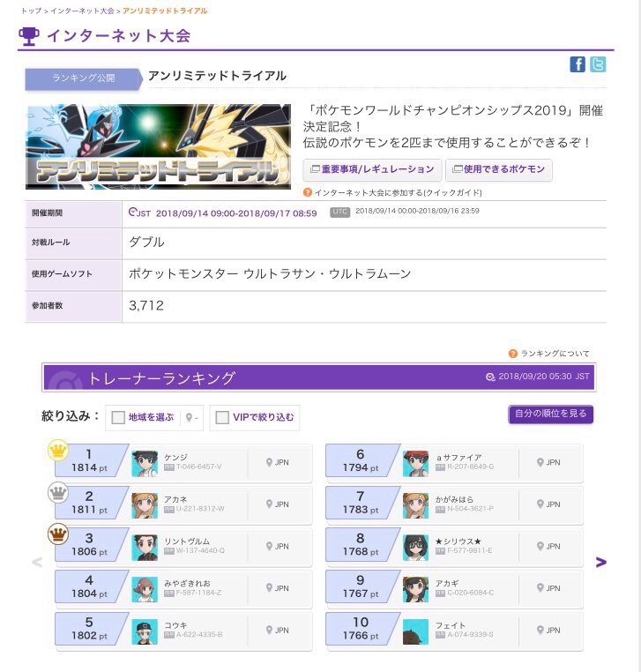Click the トレーナーランキング header title

161,378
